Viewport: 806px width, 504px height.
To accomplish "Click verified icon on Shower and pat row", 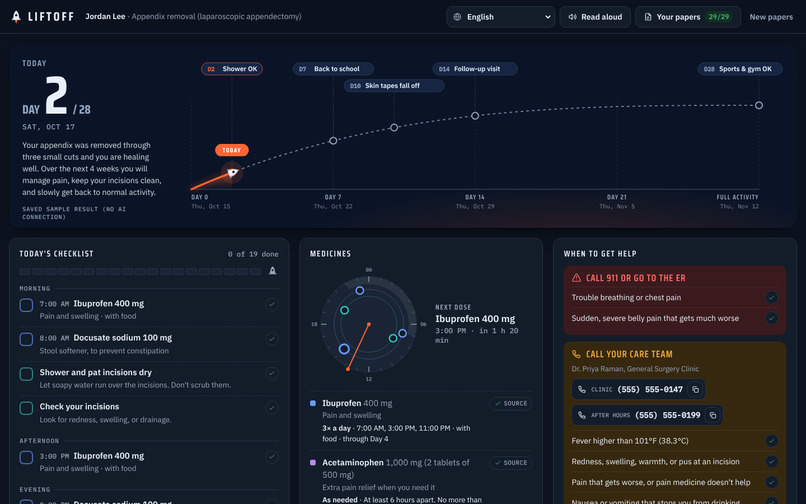I will [272, 373].
